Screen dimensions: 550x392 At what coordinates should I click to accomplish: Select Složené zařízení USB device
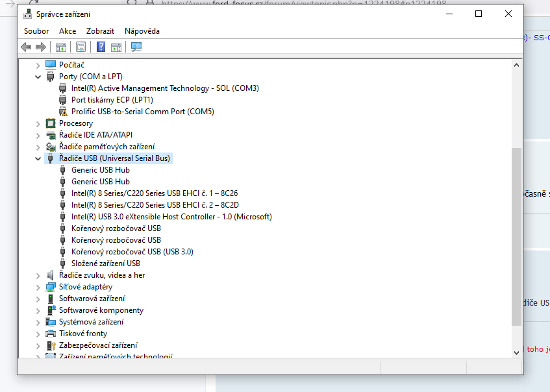click(105, 263)
